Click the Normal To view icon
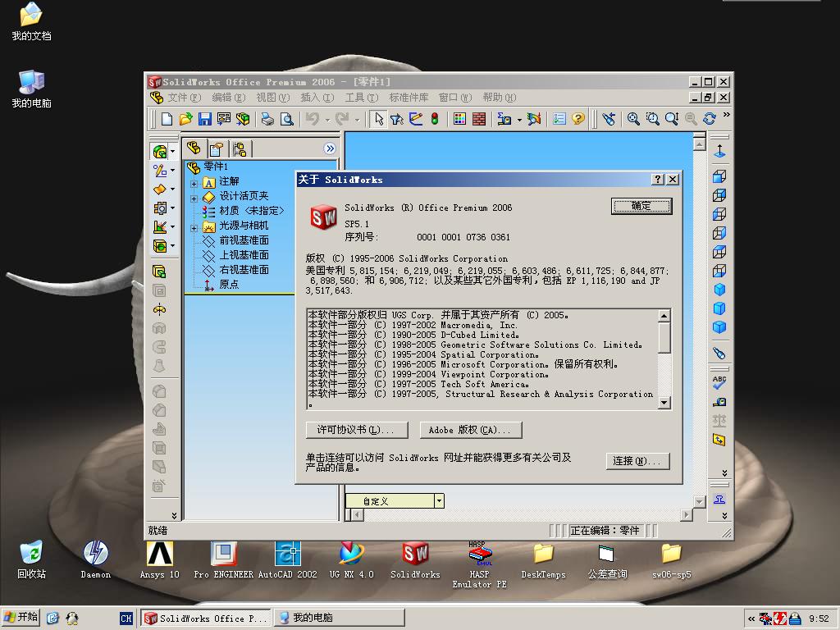 pos(719,151)
